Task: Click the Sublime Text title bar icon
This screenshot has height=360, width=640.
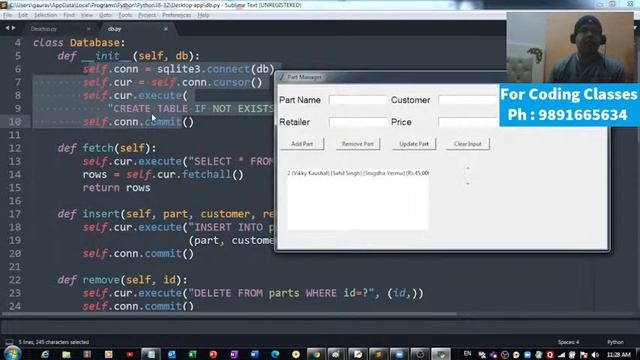Action: [4, 5]
